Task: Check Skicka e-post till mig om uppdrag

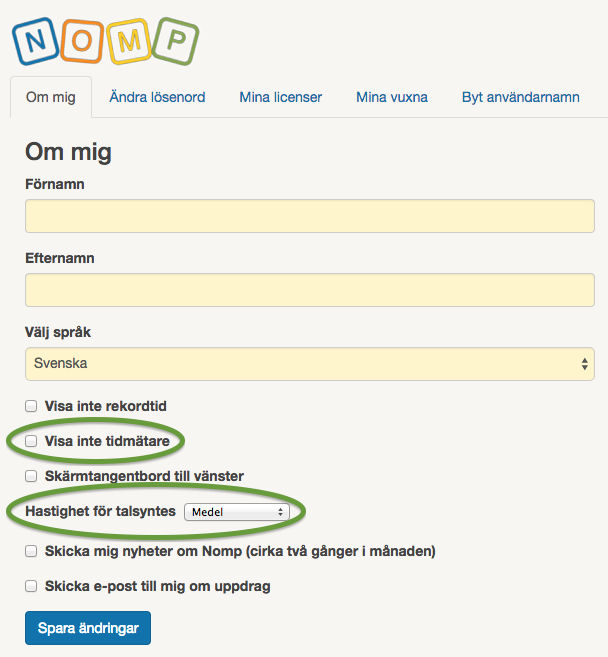Action: (x=31, y=586)
